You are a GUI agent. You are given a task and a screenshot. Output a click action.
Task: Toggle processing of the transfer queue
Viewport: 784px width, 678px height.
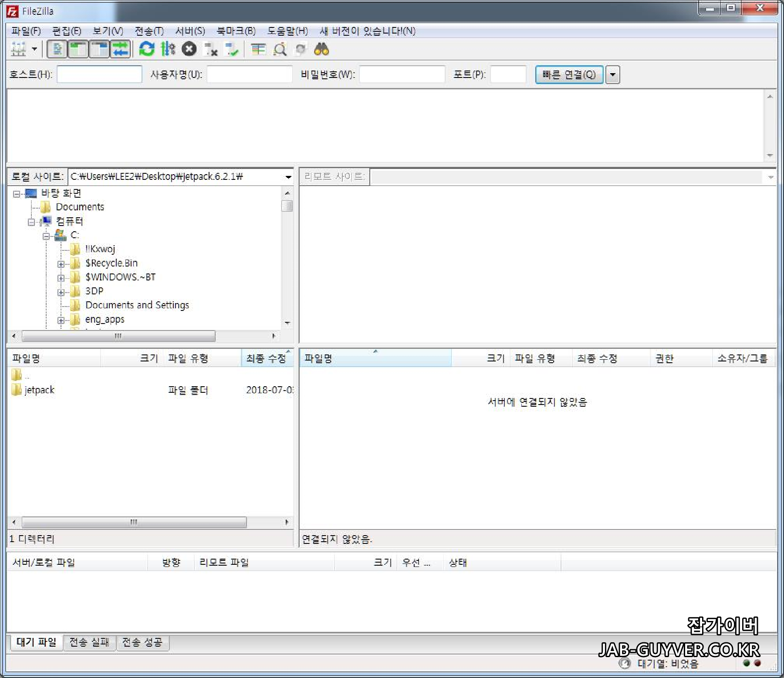coord(168,49)
